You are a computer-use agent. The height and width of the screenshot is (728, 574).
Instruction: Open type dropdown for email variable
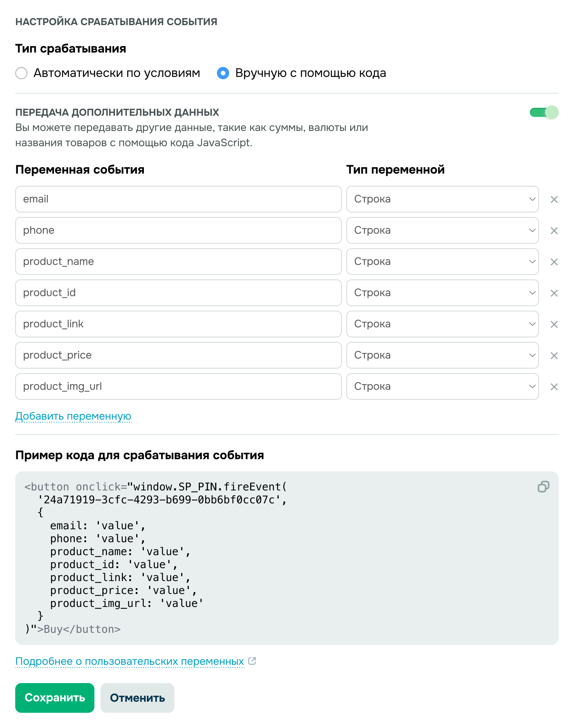pos(442,199)
